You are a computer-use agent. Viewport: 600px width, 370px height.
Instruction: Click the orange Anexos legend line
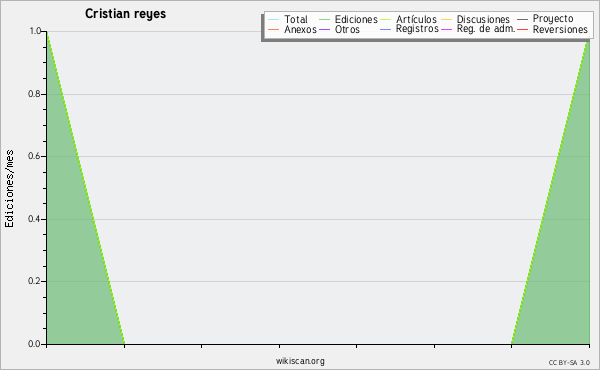point(274,29)
